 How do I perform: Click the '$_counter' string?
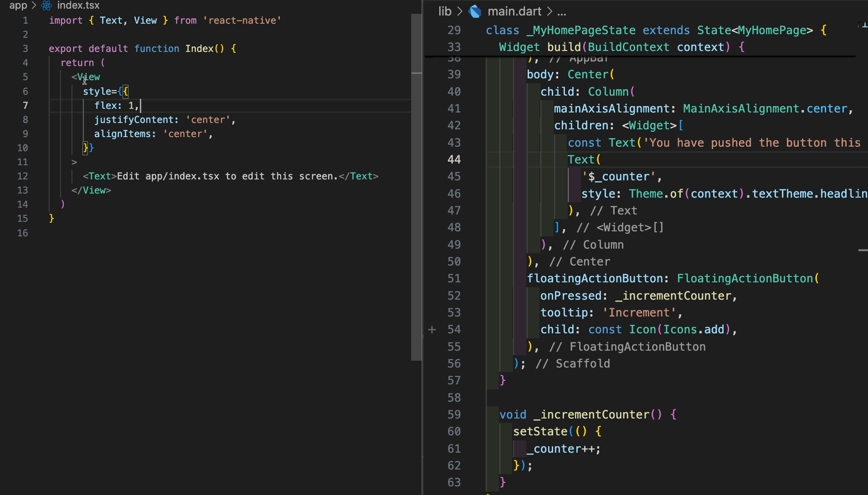[x=619, y=177]
